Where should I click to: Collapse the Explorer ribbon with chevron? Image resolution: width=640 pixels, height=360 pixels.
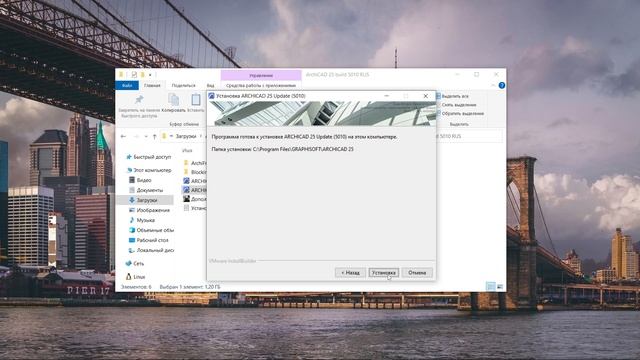coord(493,85)
